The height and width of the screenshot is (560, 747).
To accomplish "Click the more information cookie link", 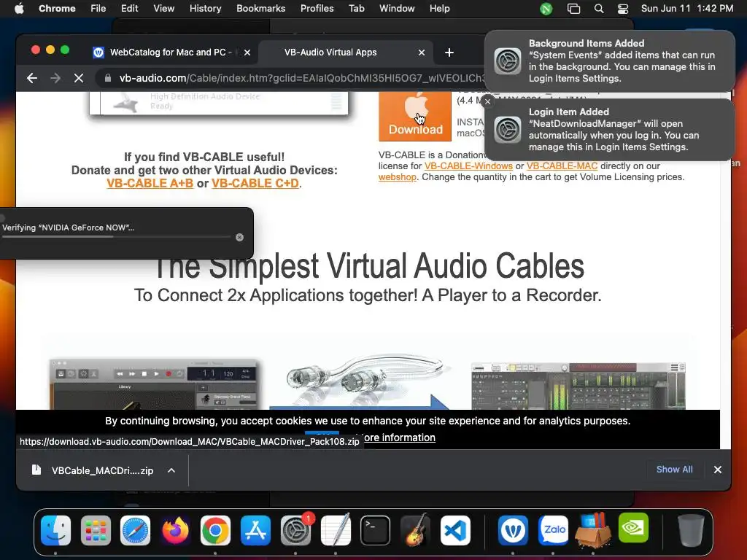I will click(x=399, y=437).
